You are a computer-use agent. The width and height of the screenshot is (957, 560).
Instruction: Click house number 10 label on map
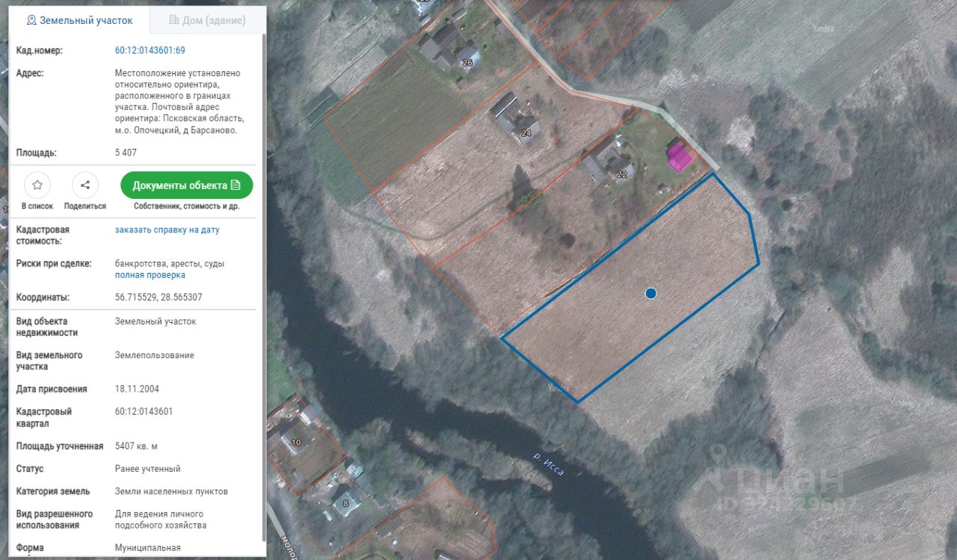pos(296,443)
